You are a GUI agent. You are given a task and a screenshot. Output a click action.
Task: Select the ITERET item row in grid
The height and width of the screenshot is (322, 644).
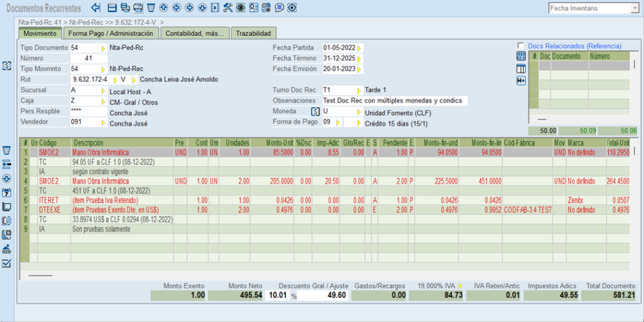click(48, 200)
